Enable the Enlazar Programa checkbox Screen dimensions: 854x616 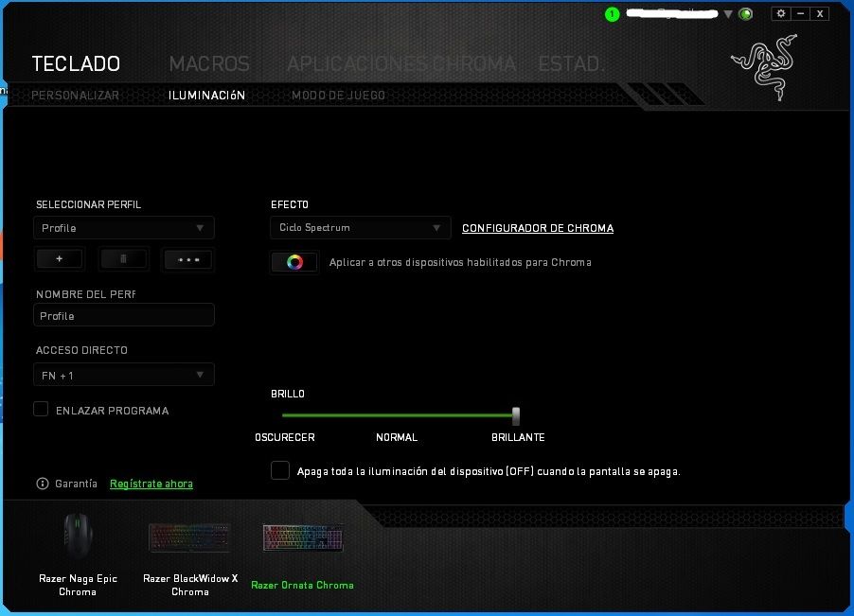click(x=41, y=410)
